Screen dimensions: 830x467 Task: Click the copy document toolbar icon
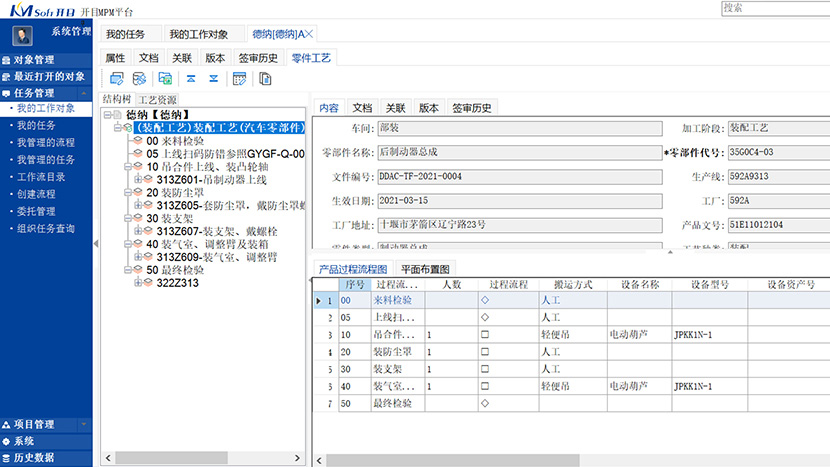tap(266, 78)
